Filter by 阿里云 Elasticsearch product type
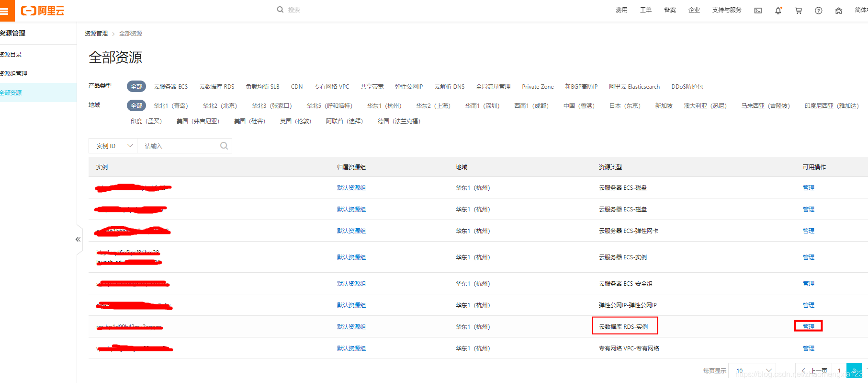The width and height of the screenshot is (868, 383). 634,87
